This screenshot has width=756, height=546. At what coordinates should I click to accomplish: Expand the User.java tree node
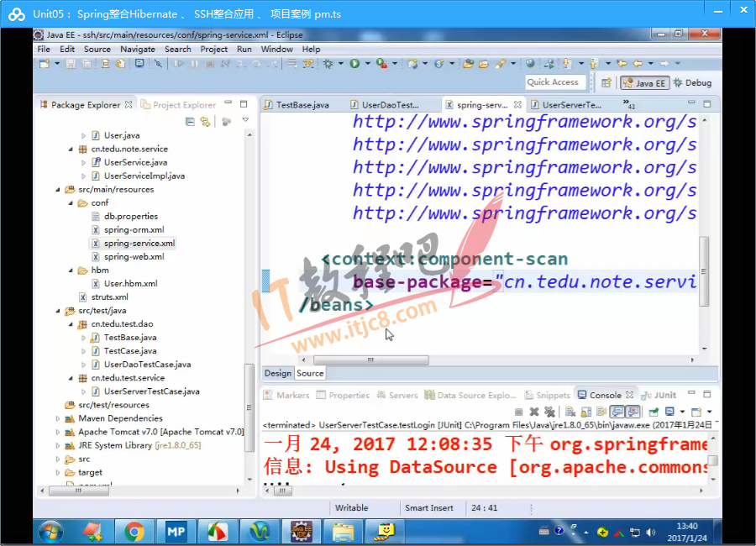click(x=83, y=135)
